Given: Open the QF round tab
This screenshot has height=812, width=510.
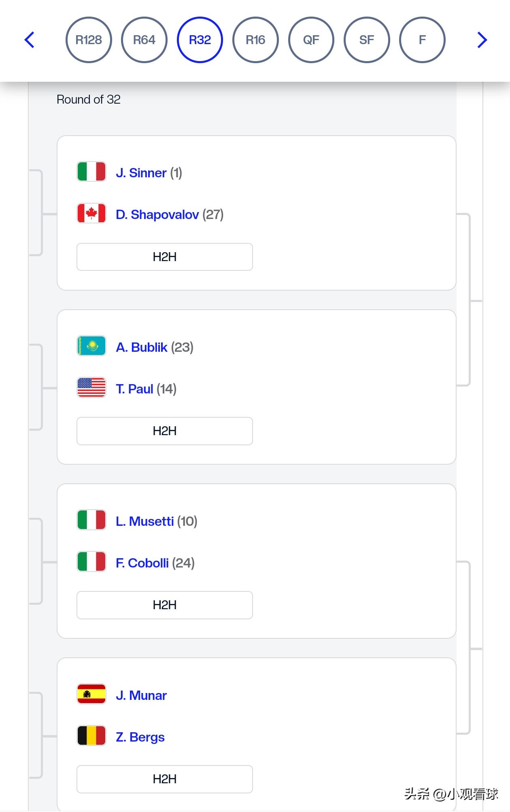Looking at the screenshot, I should pyautogui.click(x=311, y=40).
